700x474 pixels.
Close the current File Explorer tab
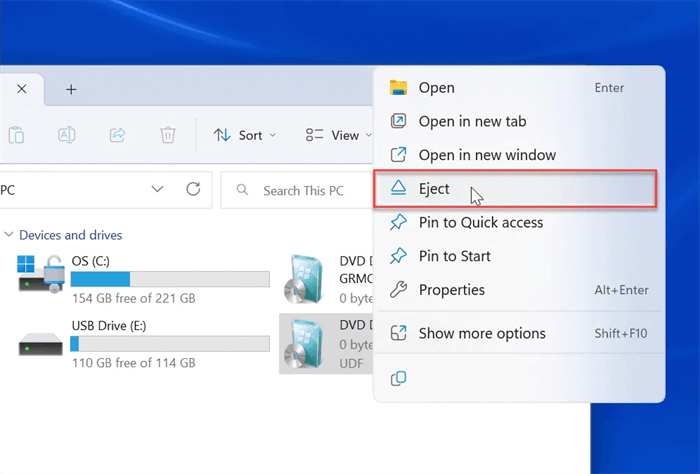tap(21, 89)
